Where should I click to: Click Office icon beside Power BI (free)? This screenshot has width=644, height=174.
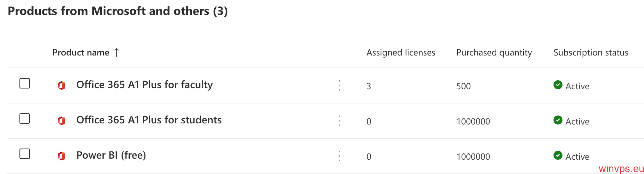click(61, 156)
